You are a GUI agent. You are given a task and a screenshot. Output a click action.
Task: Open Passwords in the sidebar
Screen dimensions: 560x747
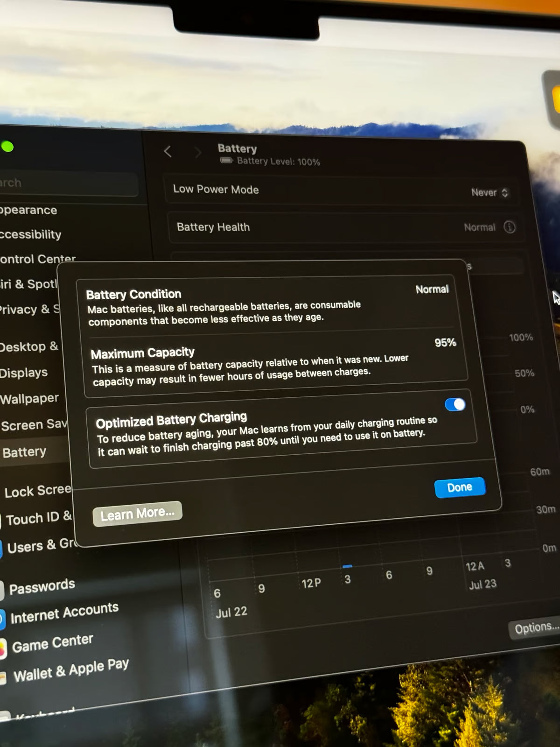click(x=42, y=587)
